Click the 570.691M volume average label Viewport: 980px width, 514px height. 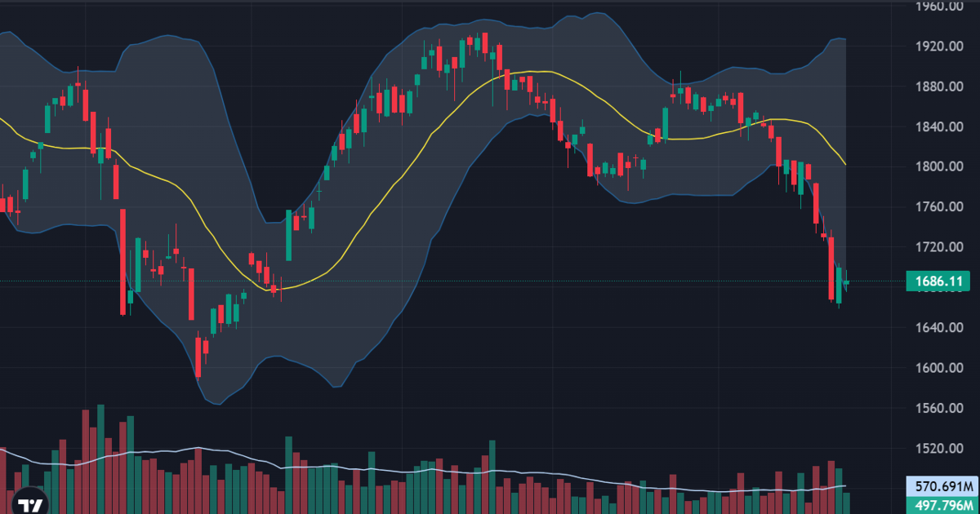942,485
